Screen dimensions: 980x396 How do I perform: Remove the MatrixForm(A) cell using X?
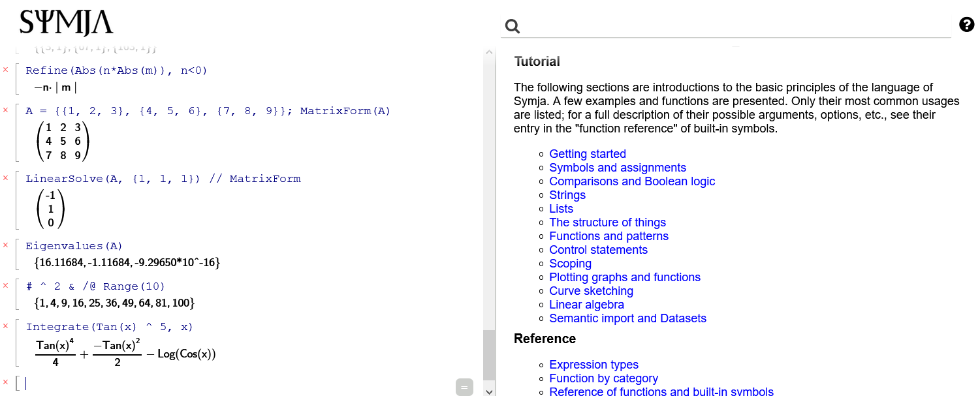point(6,110)
